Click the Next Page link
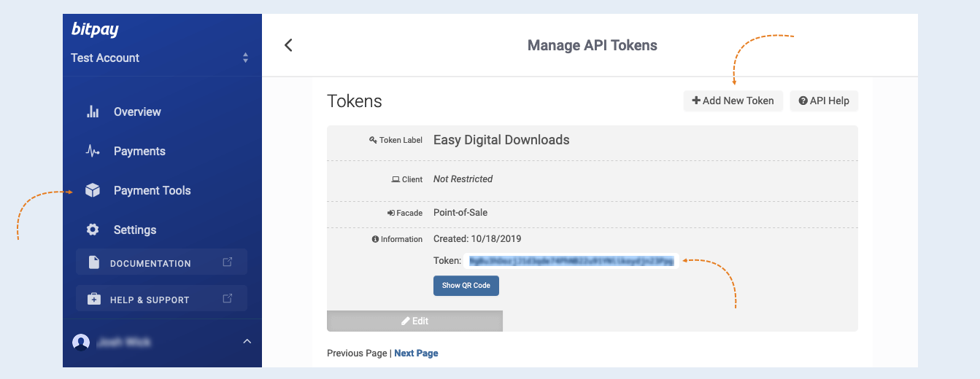 416,353
